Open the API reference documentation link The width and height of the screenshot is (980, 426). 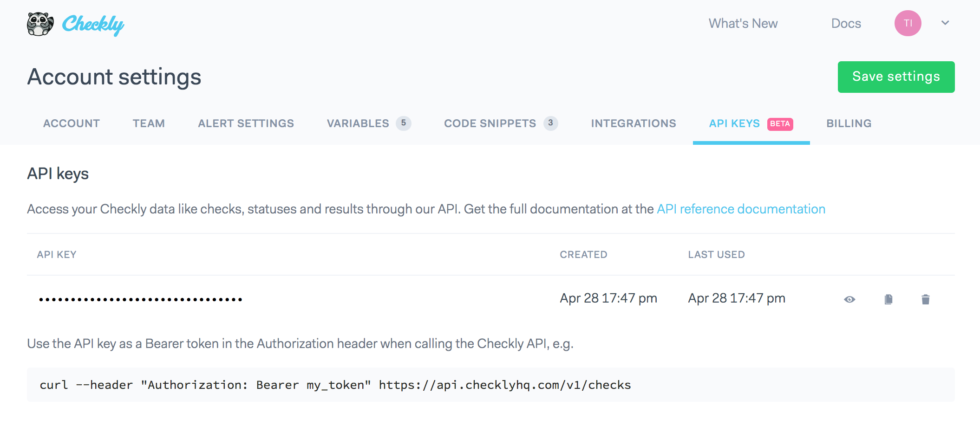click(741, 209)
